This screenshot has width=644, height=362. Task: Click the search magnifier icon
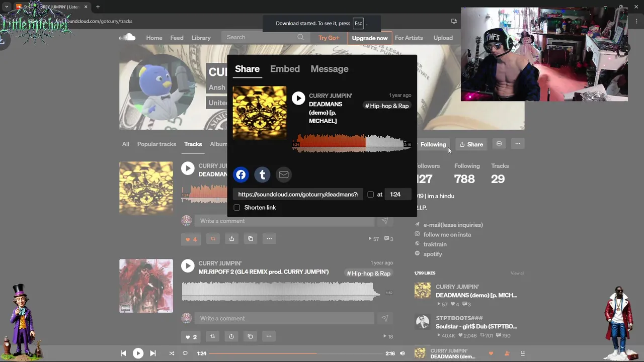pyautogui.click(x=300, y=37)
